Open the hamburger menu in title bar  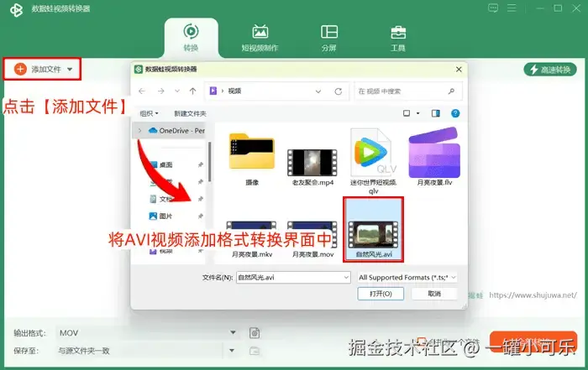tap(512, 8)
